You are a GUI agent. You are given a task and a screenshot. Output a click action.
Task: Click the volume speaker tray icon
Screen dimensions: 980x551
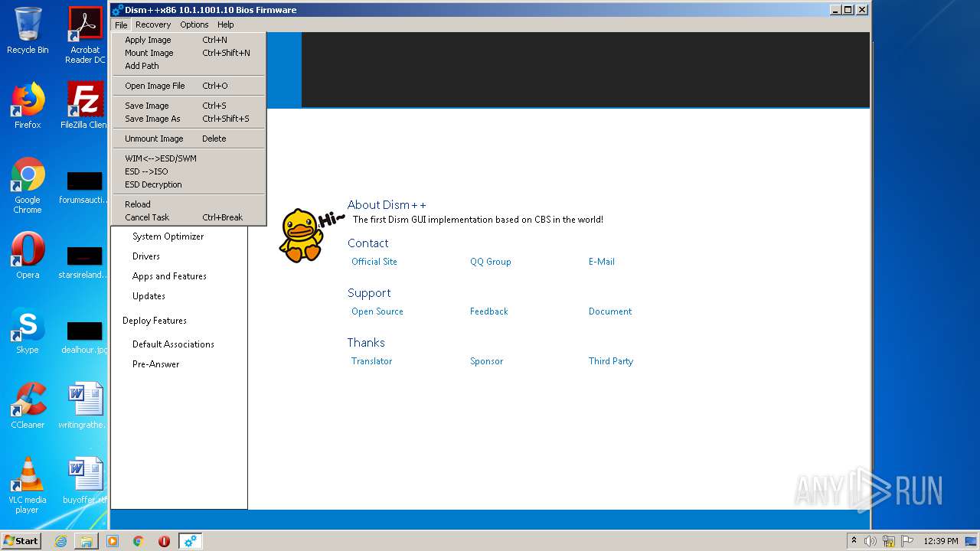click(871, 541)
